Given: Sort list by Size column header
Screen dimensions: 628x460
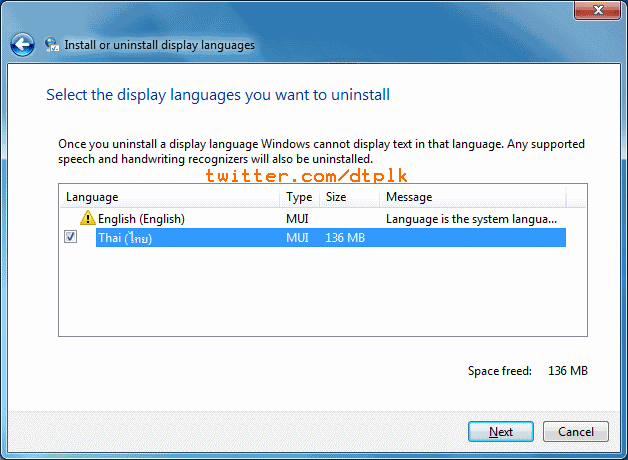Looking at the screenshot, I should point(349,197).
